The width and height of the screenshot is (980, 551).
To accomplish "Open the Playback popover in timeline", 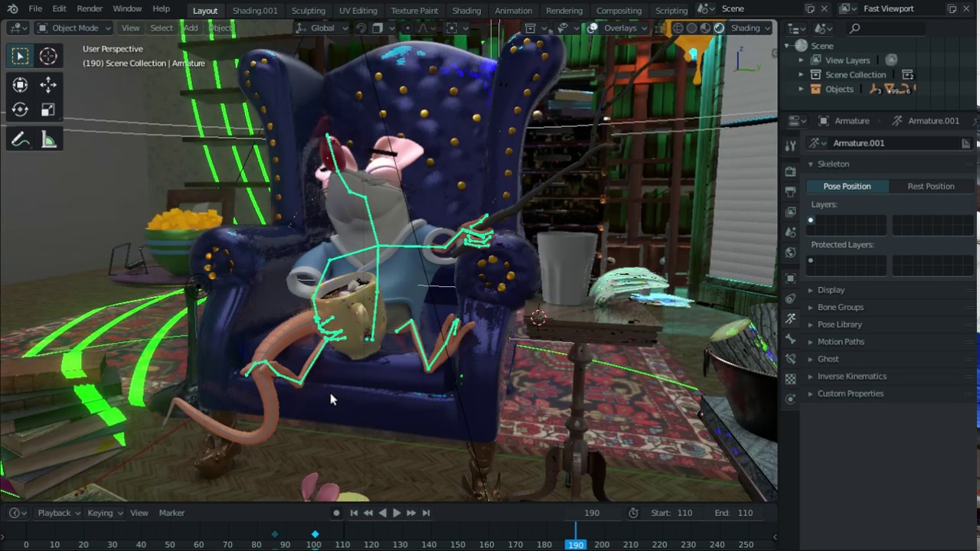I will pos(58,513).
